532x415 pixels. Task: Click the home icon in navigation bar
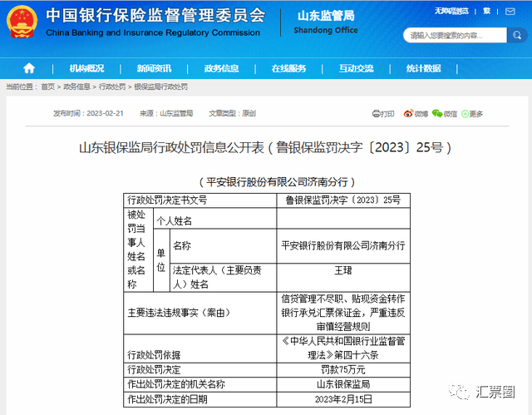click(x=29, y=68)
